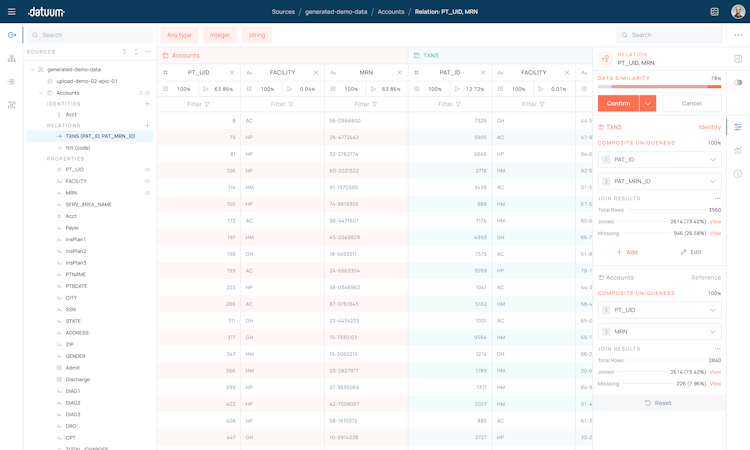Image resolution: width=750 pixels, height=450 pixels.
Task: Toggle the side panel switch icon
Action: [x=738, y=82]
